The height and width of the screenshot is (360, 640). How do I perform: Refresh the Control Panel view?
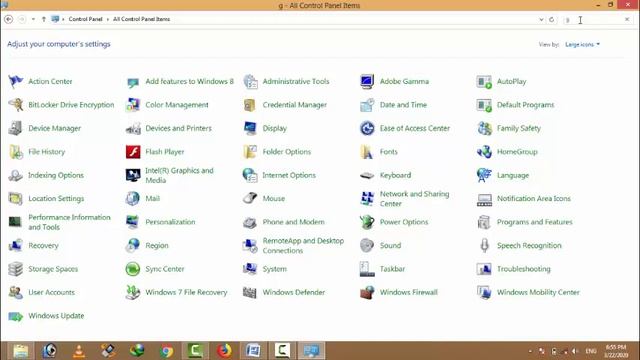(x=552, y=19)
